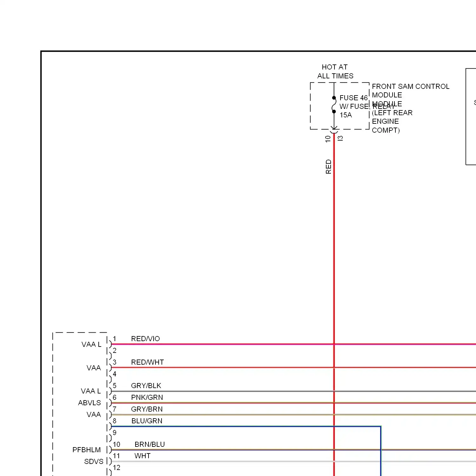
Task: Select the SDVS pin name
Action: pyautogui.click(x=94, y=461)
